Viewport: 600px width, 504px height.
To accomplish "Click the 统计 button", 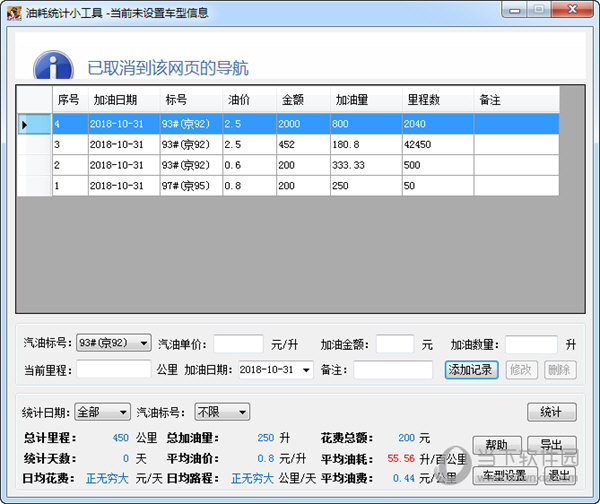I will [x=551, y=412].
